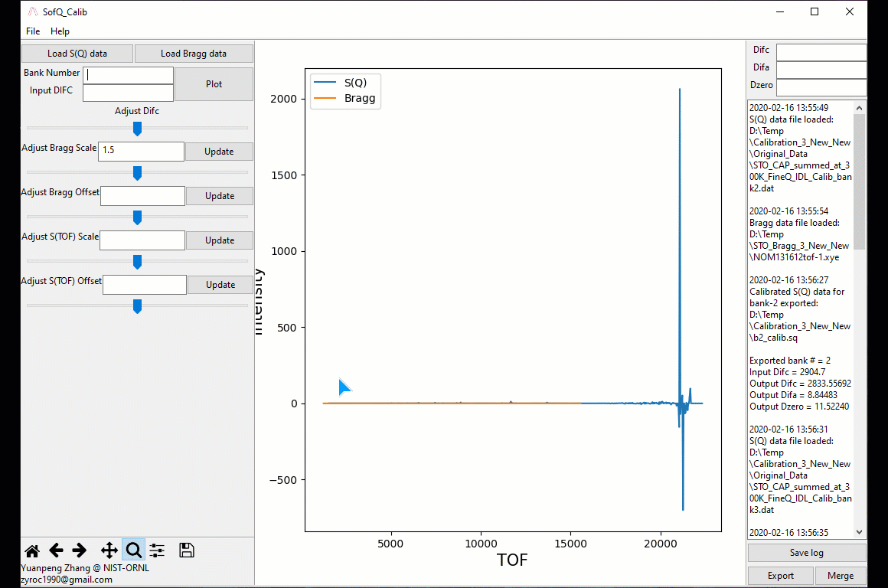
Task: Click Update next to Adjust Bragg Scale
Action: pyautogui.click(x=219, y=152)
